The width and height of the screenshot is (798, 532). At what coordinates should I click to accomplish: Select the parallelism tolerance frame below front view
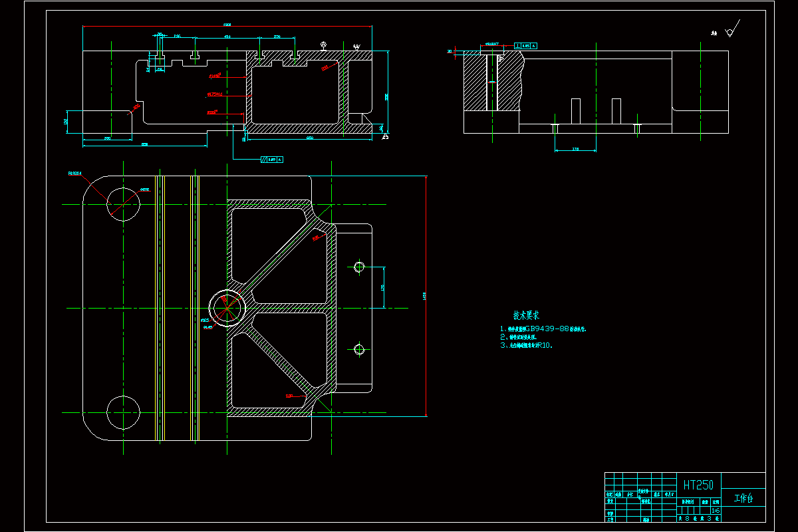[273, 160]
